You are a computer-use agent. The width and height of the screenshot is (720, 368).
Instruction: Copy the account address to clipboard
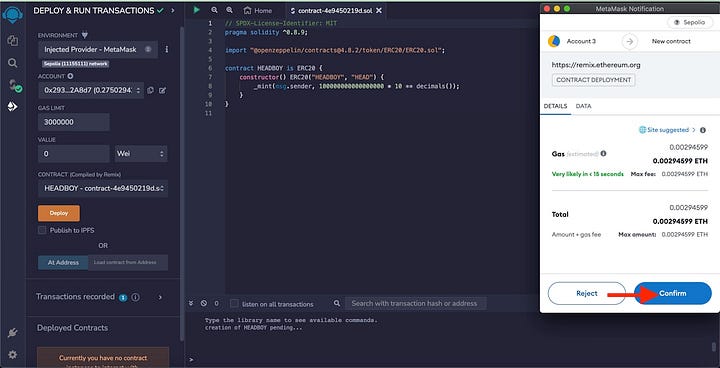151,91
